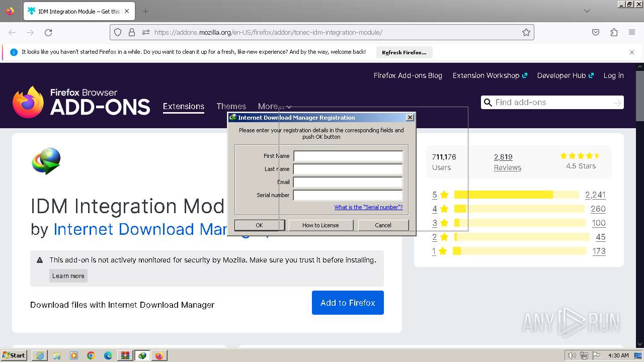Viewport: 644px width, 362px height.
Task: Close the IDM Registration dialog with X
Action: 410,117
